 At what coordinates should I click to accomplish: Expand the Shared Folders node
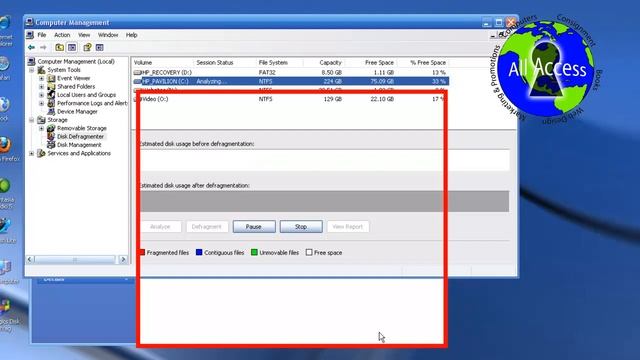pos(41,87)
